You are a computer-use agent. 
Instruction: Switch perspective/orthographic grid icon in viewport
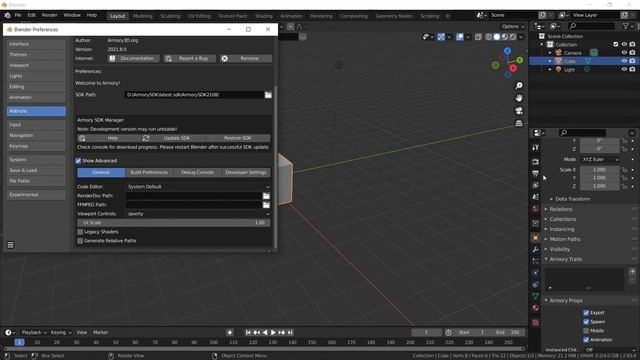(519, 123)
